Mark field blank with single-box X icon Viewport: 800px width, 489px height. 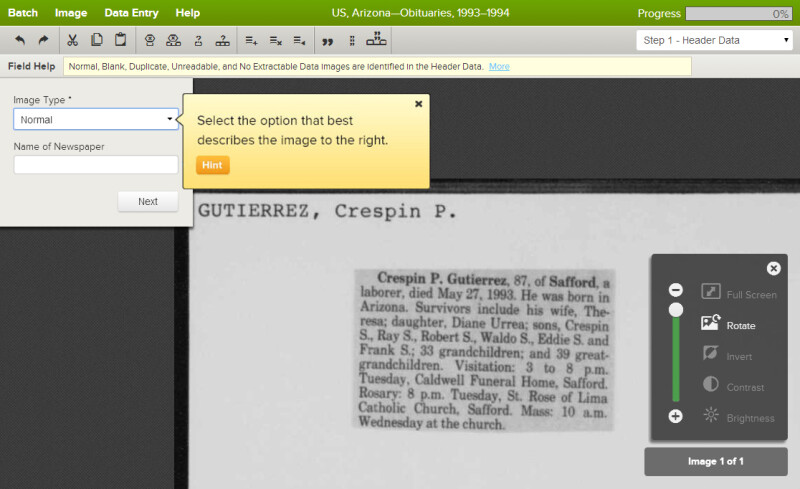(149, 40)
